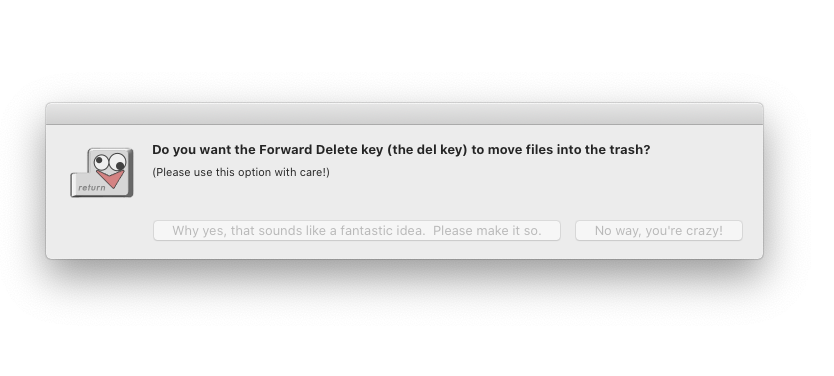Image resolution: width=834 pixels, height=376 pixels.
Task: Click the red tongue on the mascot icon
Action: pos(111,179)
